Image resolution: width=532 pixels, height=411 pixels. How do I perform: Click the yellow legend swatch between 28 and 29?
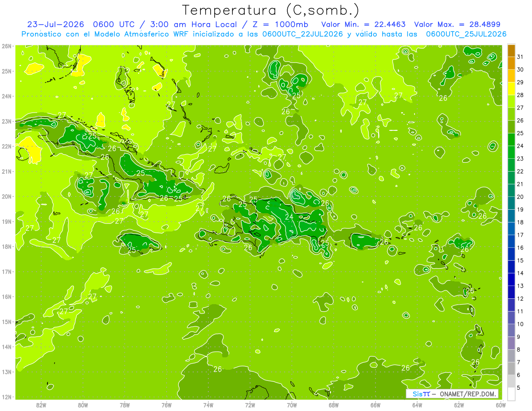511,89
